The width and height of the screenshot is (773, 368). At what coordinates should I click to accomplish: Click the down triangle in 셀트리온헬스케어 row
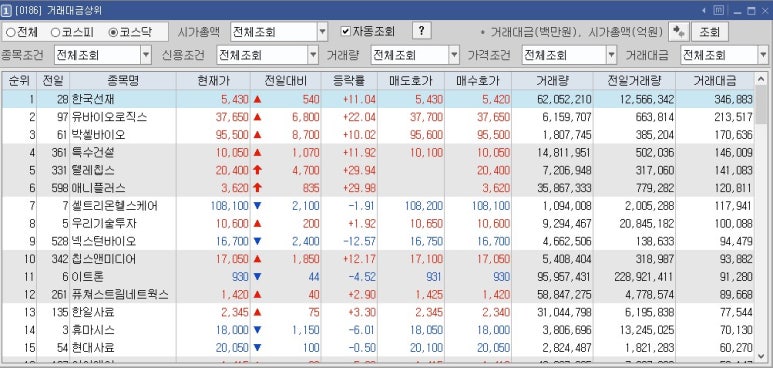pos(257,206)
